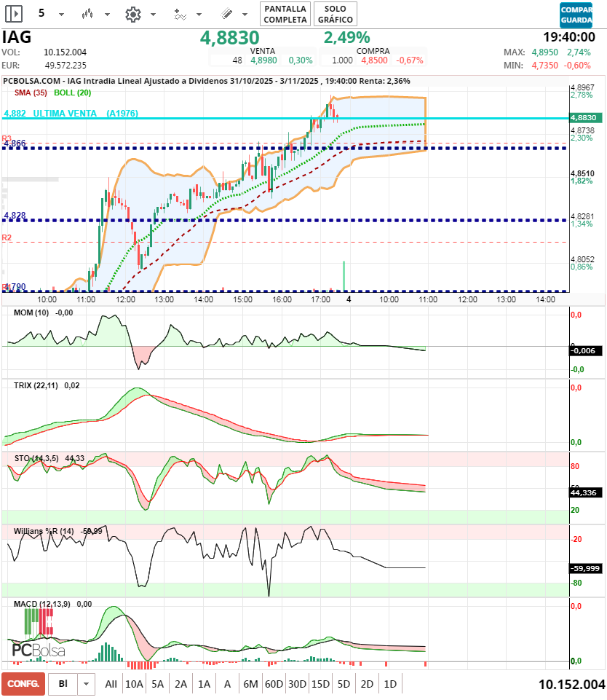Select the All time range
This screenshot has width=607, height=700.
point(111,684)
